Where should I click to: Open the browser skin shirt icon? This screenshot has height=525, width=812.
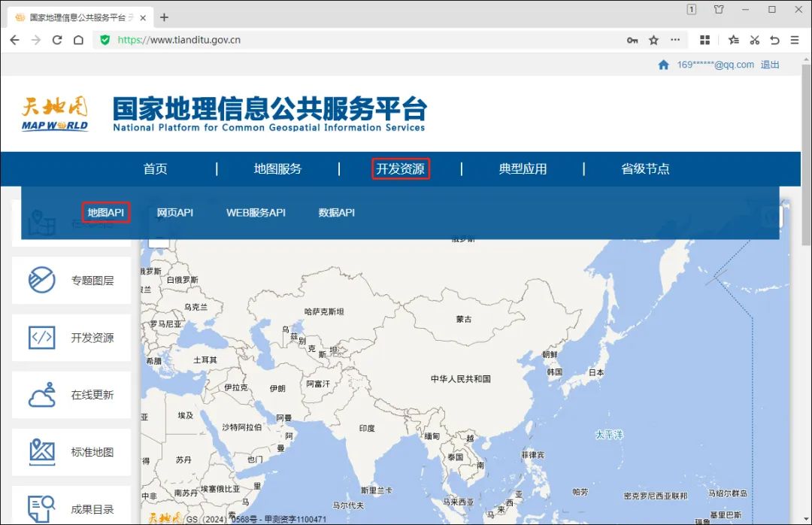[x=719, y=9]
